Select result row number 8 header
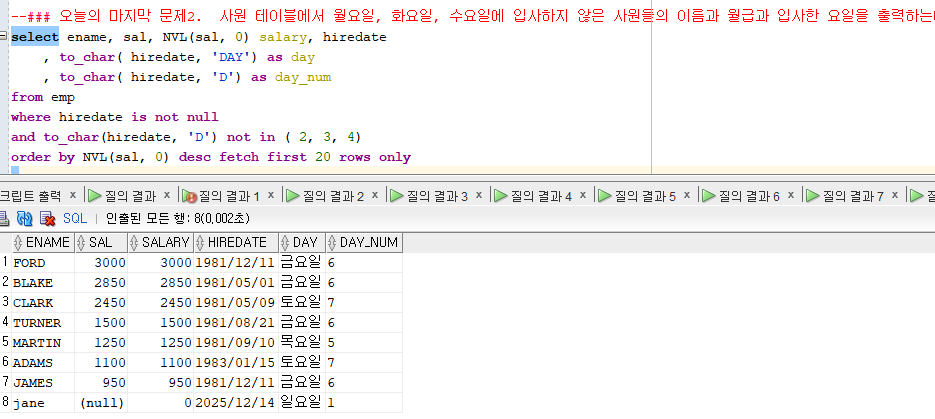Image resolution: width=935 pixels, height=419 pixels. 5,403
